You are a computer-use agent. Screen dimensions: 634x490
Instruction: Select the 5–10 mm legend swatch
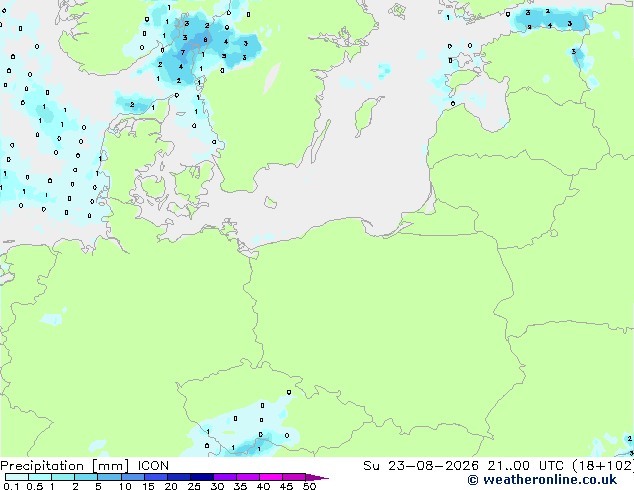tap(109, 477)
